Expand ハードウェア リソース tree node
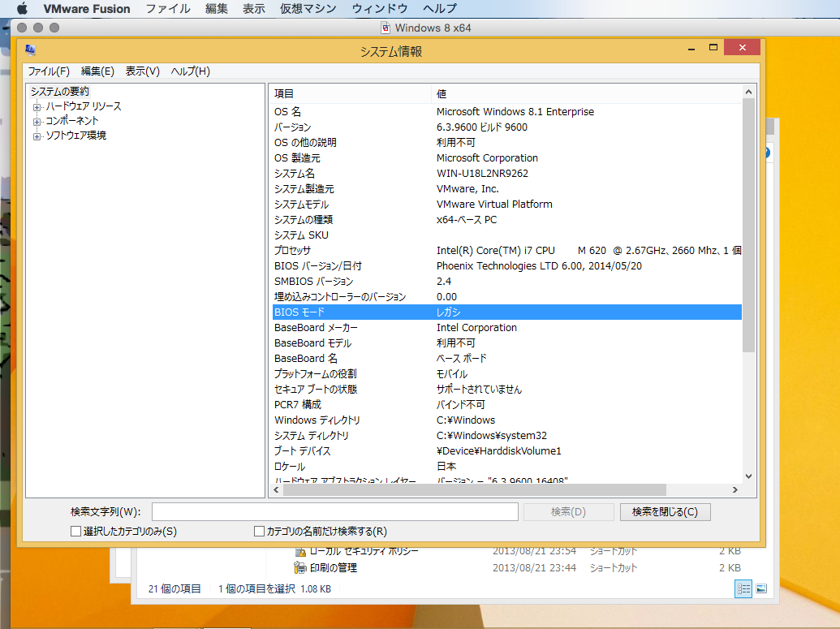 [37, 106]
